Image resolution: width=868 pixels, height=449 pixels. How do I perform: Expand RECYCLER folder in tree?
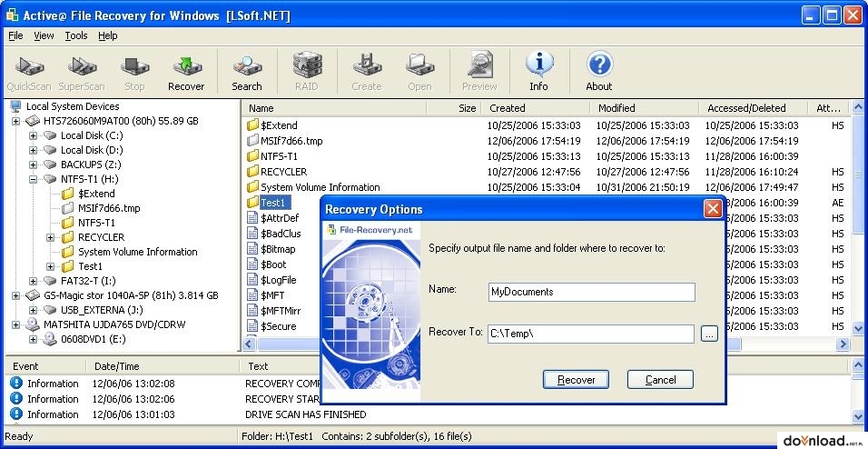(50, 237)
